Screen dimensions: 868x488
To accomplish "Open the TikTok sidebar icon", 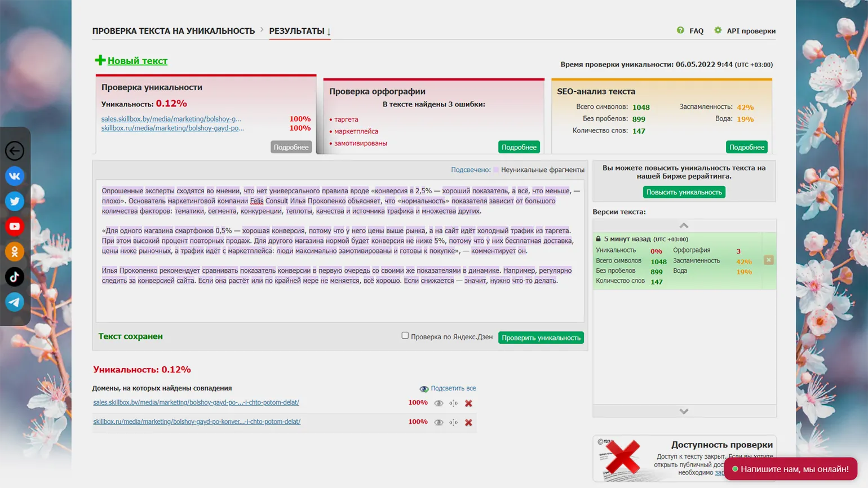I will (15, 277).
